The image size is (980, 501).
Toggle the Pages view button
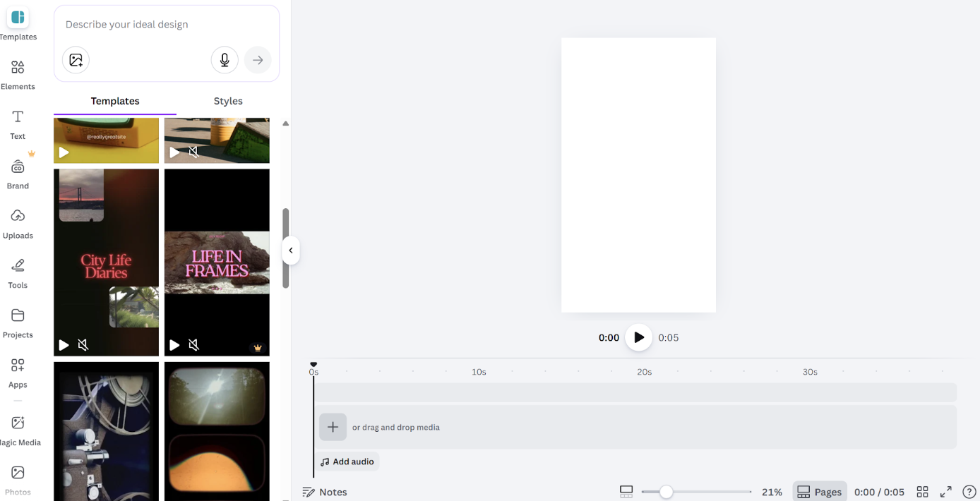pyautogui.click(x=819, y=492)
